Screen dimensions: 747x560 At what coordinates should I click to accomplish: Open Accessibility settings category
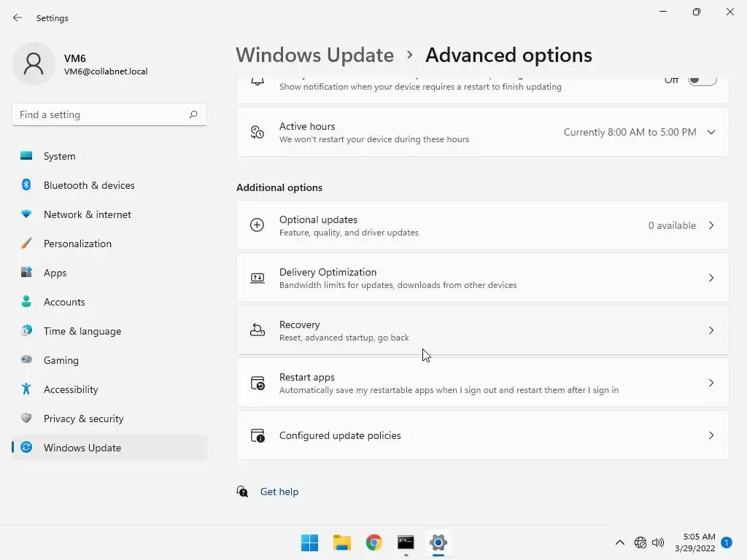point(109,389)
